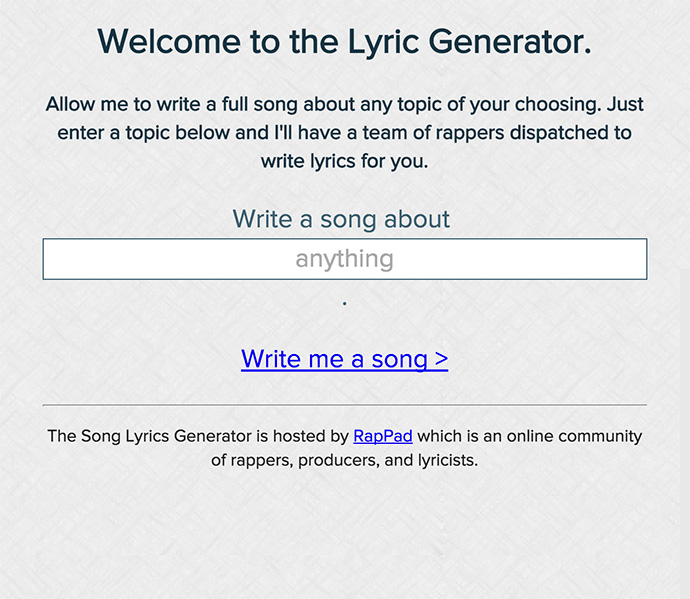Click the small dot below the input box
The width and height of the screenshot is (690, 599).
click(345, 303)
